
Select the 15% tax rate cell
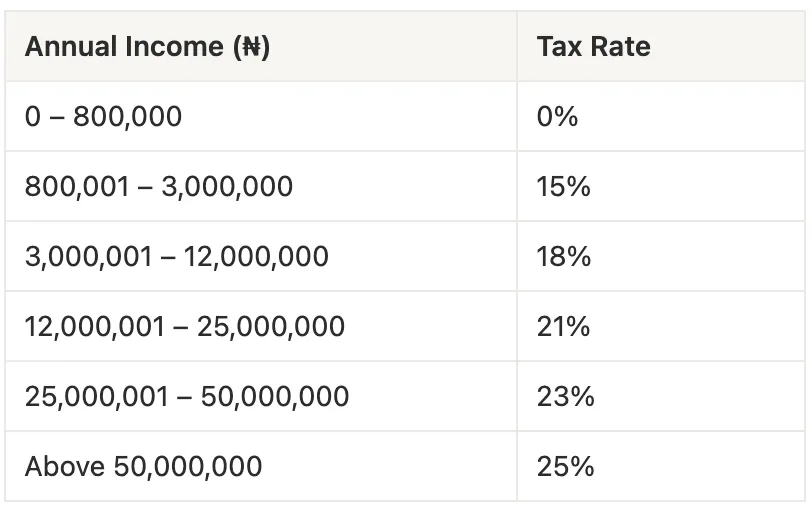[661, 186]
